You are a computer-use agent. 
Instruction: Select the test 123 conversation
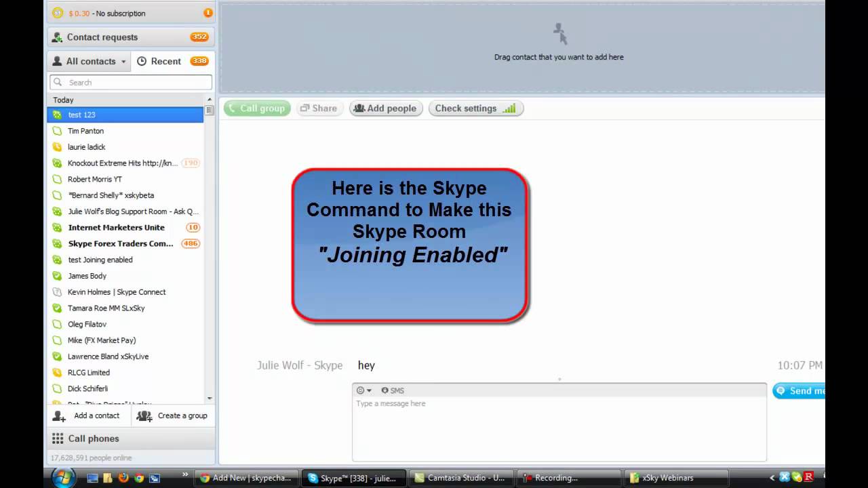pos(125,115)
